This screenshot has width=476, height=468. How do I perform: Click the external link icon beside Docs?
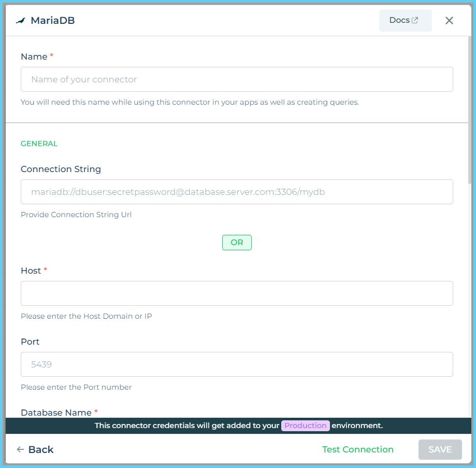click(x=415, y=20)
